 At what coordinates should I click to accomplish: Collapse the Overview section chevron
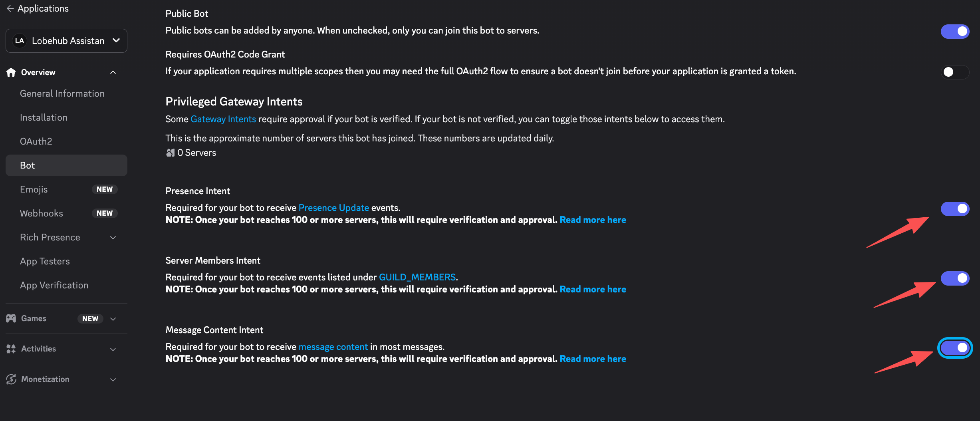pyautogui.click(x=113, y=72)
